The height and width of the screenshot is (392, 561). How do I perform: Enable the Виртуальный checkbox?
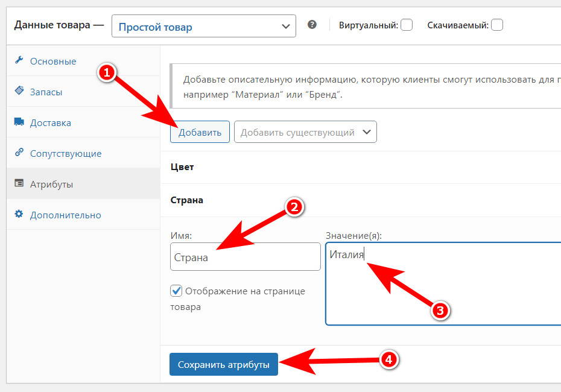407,25
